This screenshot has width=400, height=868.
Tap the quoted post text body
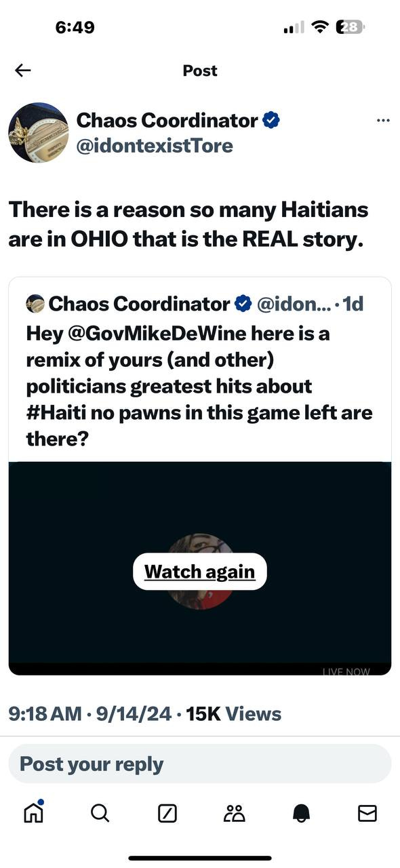199,387
